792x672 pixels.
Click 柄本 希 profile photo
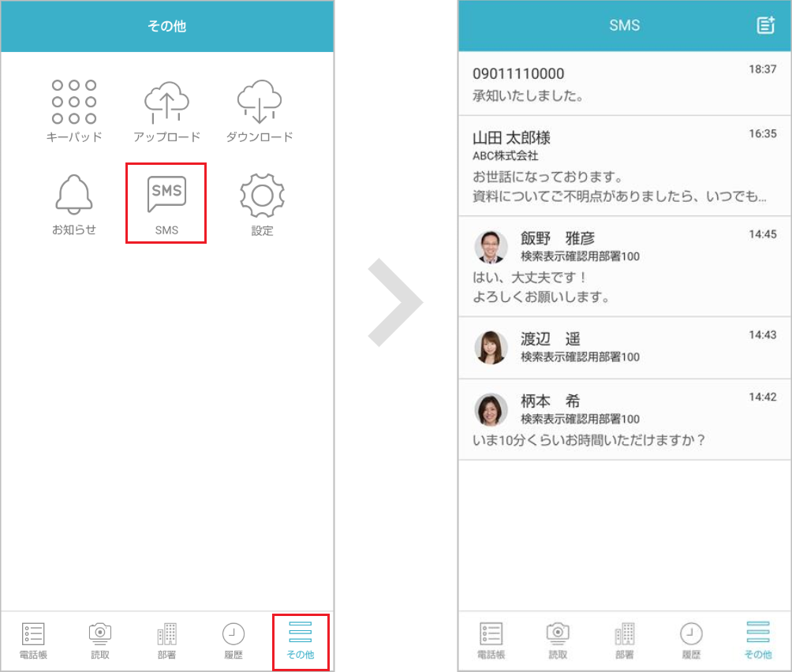(491, 409)
